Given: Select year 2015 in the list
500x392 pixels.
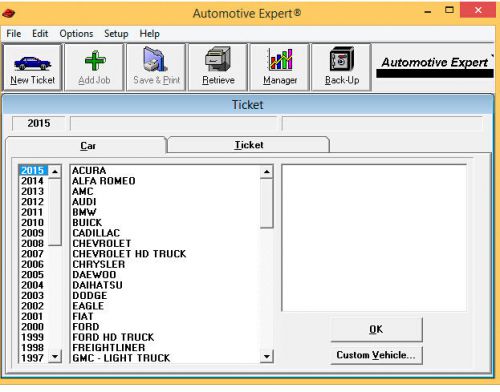Looking at the screenshot, I should coord(33,170).
